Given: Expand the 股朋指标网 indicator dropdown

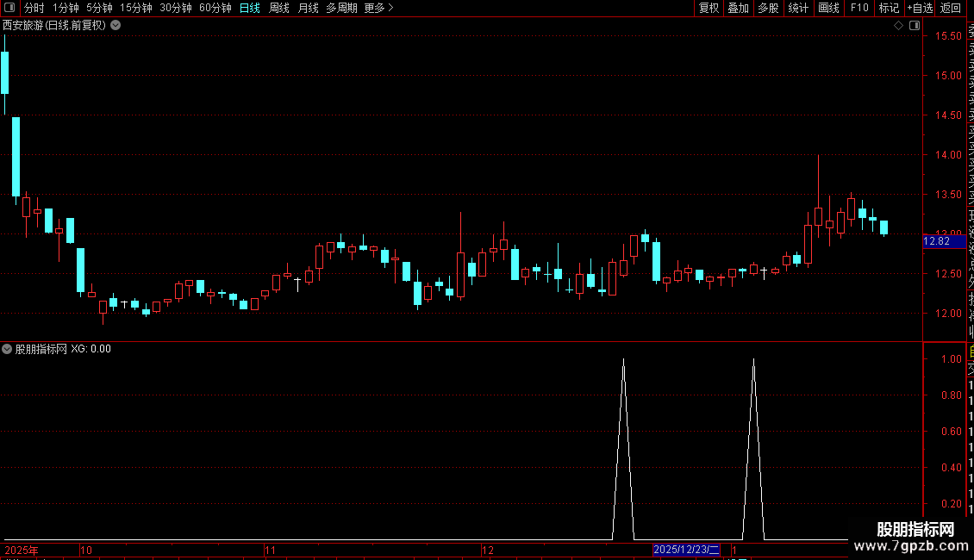Looking at the screenshot, I should pyautogui.click(x=7, y=349).
